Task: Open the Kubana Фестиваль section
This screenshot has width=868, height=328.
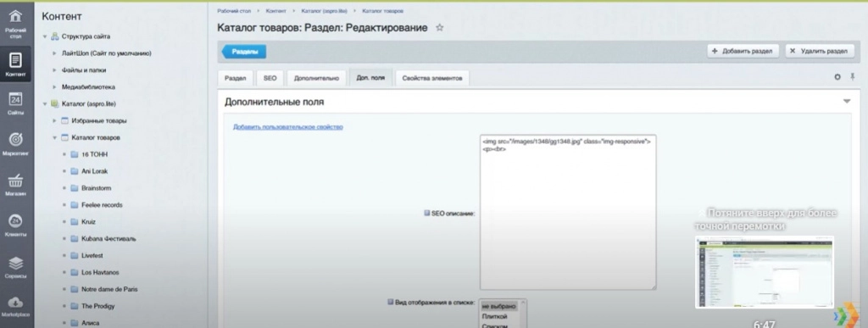Action: pyautogui.click(x=108, y=238)
